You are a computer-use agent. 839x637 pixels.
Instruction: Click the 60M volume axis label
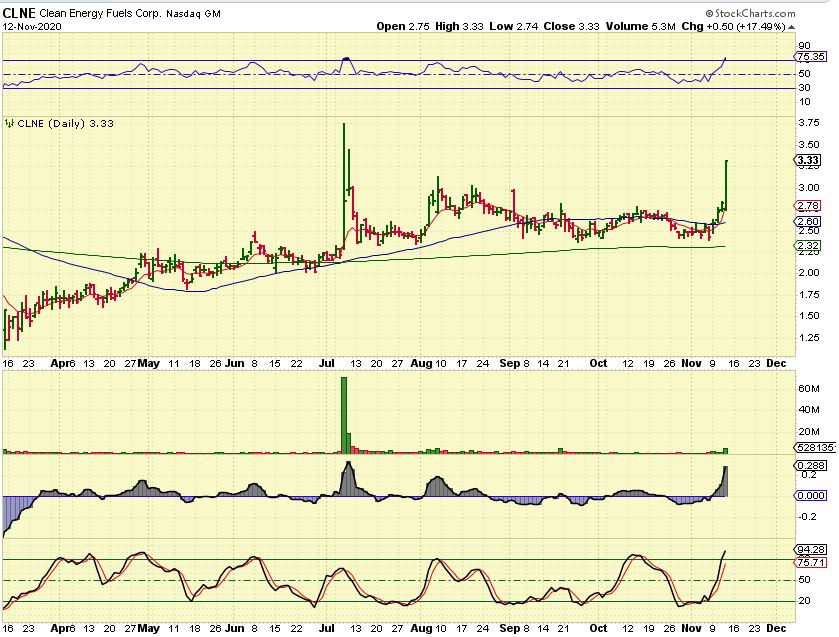click(x=809, y=389)
